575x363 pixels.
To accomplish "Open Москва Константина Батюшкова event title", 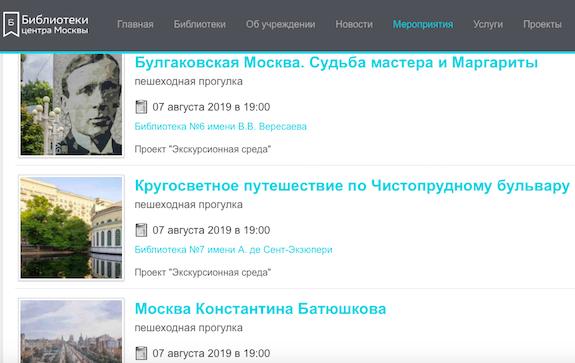I will click(260, 309).
